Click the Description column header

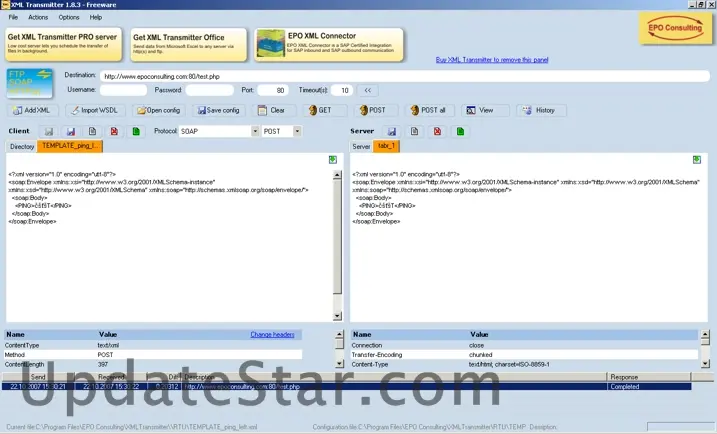[394, 377]
